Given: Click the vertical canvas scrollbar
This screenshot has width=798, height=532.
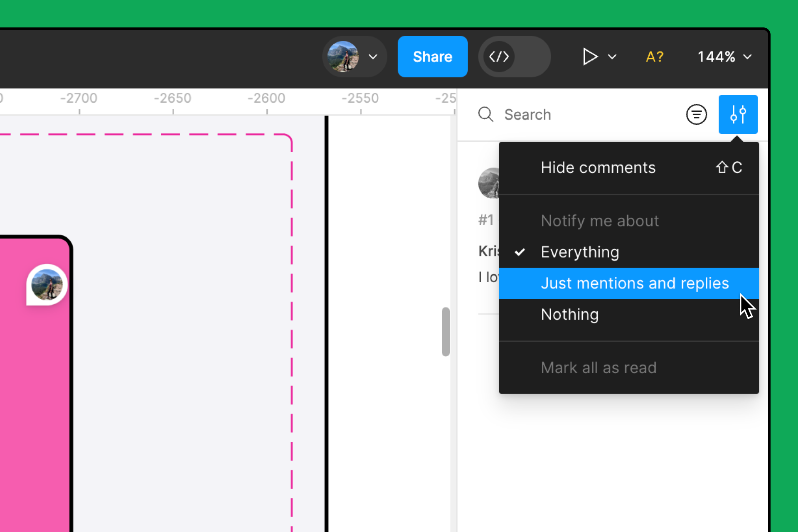Looking at the screenshot, I should tap(446, 332).
